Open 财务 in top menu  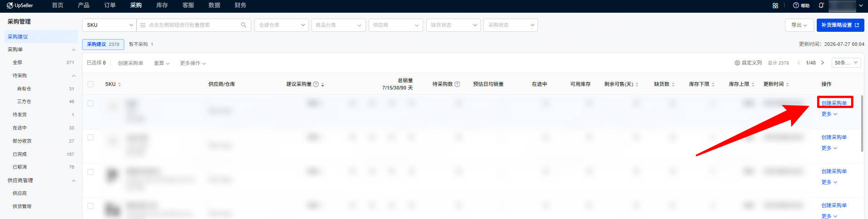[x=241, y=5]
